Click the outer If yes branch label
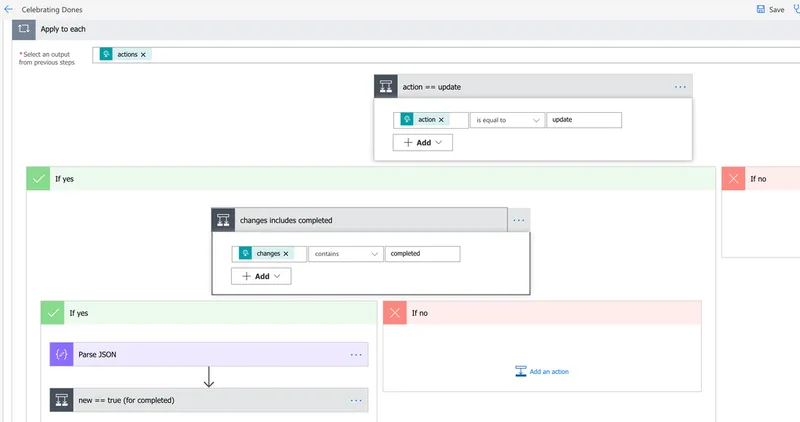This screenshot has width=800, height=422. [64, 179]
